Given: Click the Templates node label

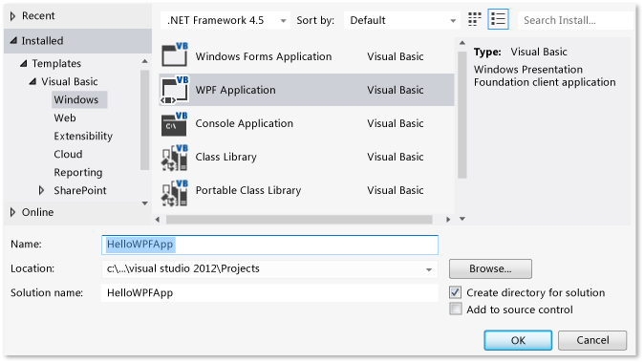Looking at the screenshot, I should pos(56,63).
